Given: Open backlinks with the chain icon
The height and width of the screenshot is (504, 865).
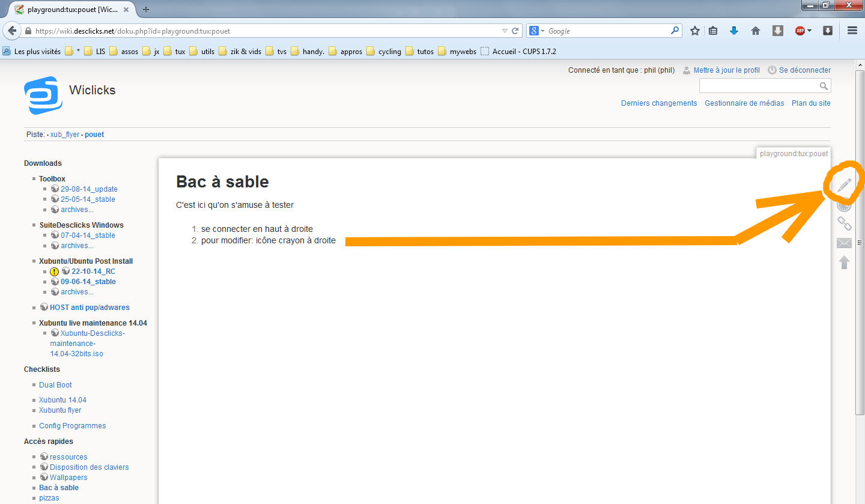Looking at the screenshot, I should click(x=844, y=224).
